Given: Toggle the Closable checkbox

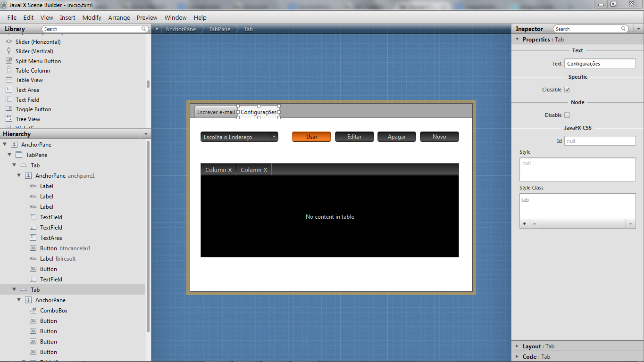Looking at the screenshot, I should click(567, 90).
